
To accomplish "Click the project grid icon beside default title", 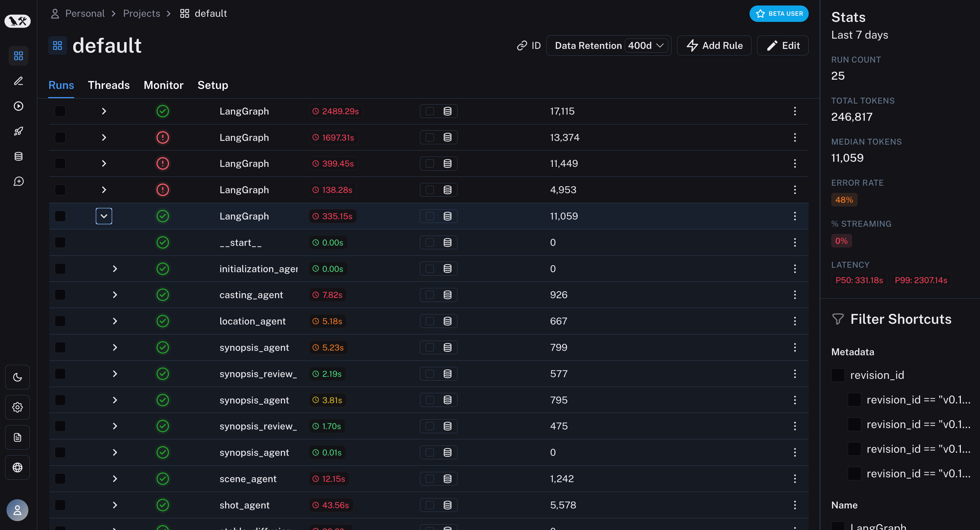I will (57, 46).
